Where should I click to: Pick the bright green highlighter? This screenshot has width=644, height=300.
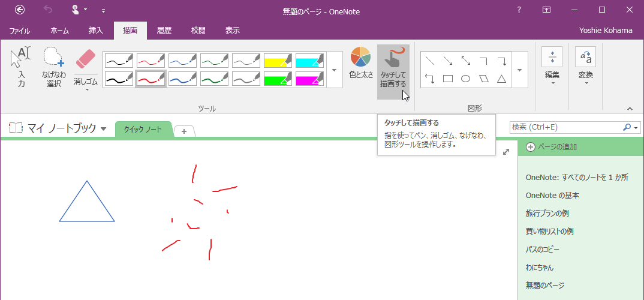tap(278, 79)
